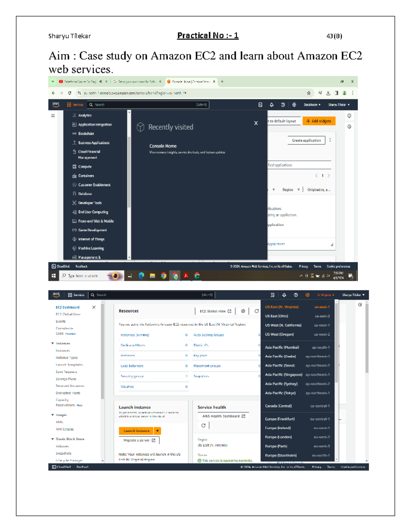Choose Europe (Frankfurt) as active region
Viewport: 411px width, 532px height.
tap(281, 419)
